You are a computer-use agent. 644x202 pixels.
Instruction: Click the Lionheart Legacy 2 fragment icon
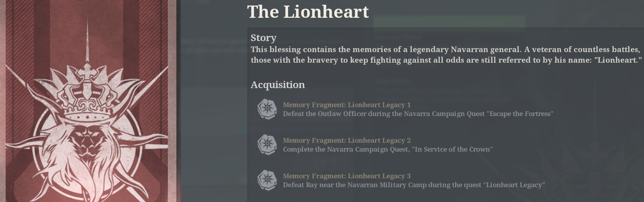click(x=267, y=144)
